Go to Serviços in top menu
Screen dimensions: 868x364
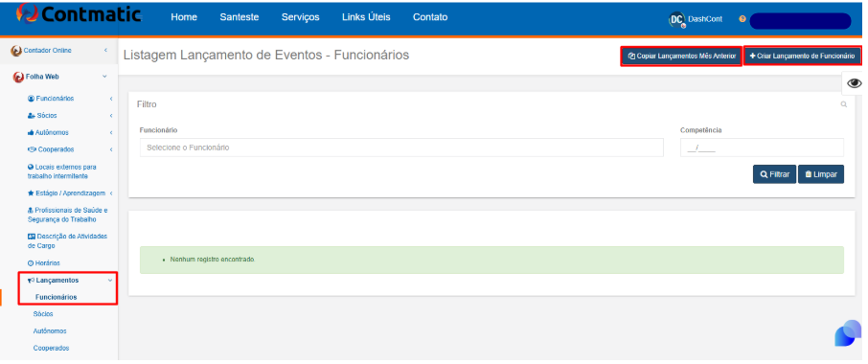[x=300, y=17]
